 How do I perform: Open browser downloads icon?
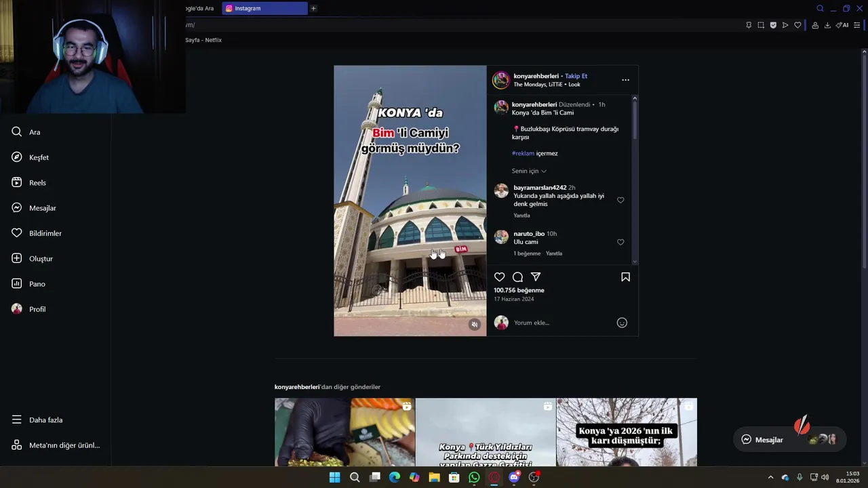827,25
